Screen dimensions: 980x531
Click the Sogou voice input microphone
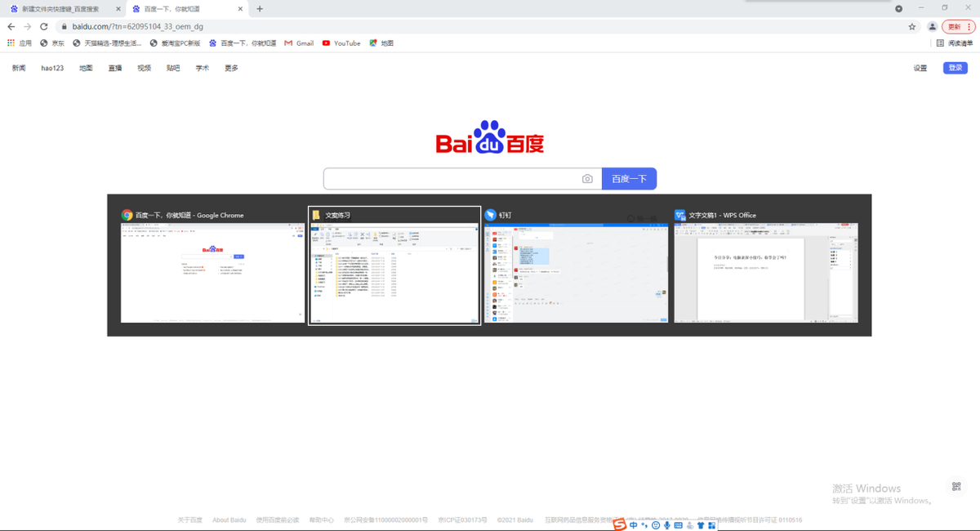click(667, 525)
